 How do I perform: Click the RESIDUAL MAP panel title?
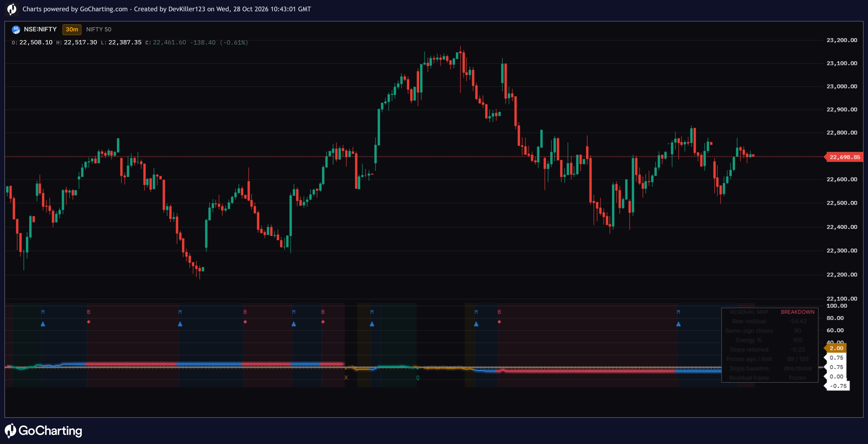click(x=749, y=312)
